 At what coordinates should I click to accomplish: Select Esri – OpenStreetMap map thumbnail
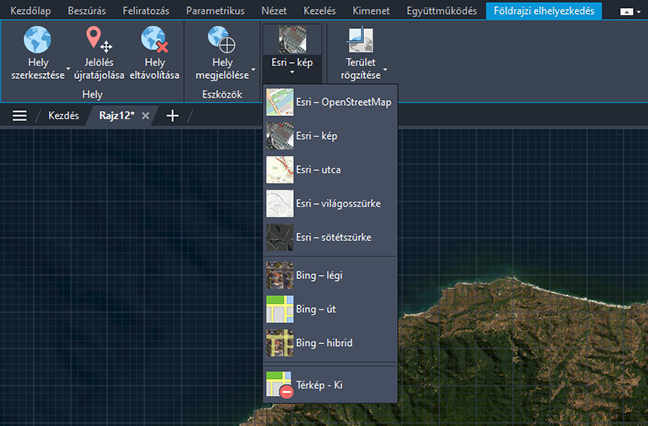pos(280,102)
